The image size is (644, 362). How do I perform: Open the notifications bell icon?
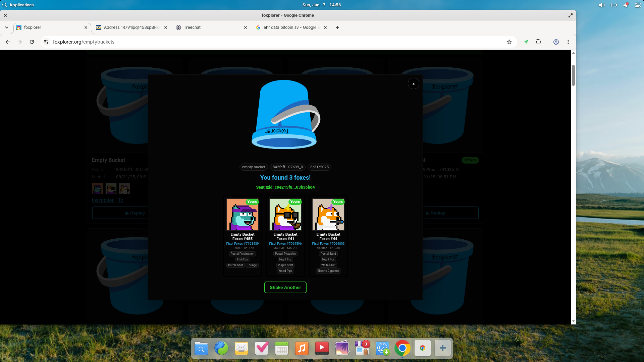click(x=626, y=5)
